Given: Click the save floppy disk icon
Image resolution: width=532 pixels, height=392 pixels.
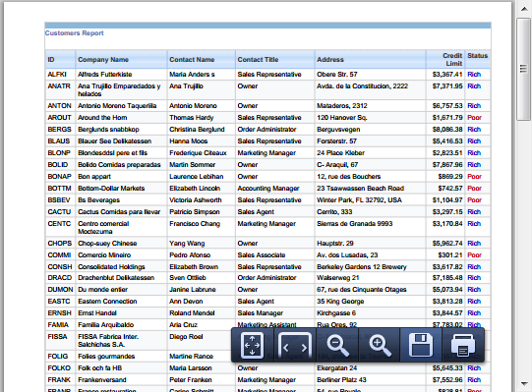Looking at the screenshot, I should click(421, 346).
